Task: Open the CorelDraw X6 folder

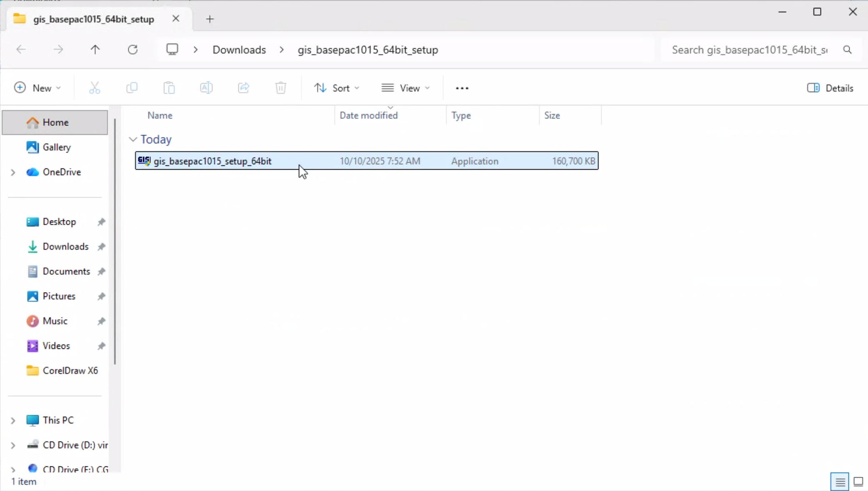Action: click(70, 370)
